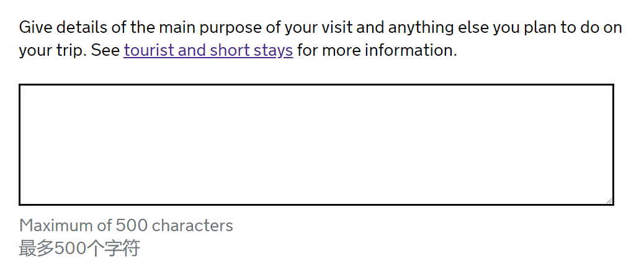Click the 'Maximum of 500 characters' hint
Viewport: 644px width, 269px height.
click(x=126, y=226)
